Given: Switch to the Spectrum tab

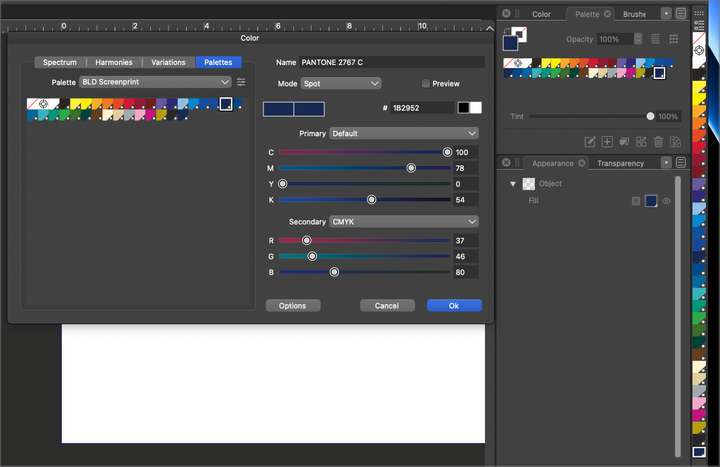Looking at the screenshot, I should pos(60,62).
